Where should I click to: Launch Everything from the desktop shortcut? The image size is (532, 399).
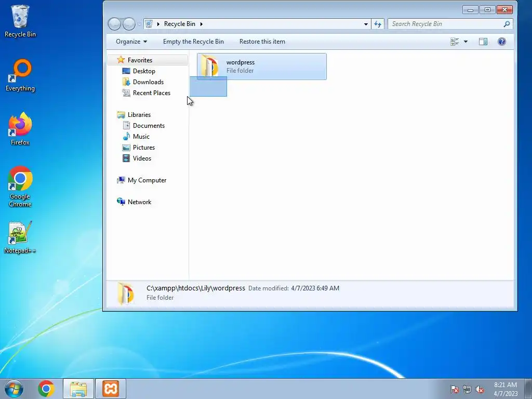point(20,75)
